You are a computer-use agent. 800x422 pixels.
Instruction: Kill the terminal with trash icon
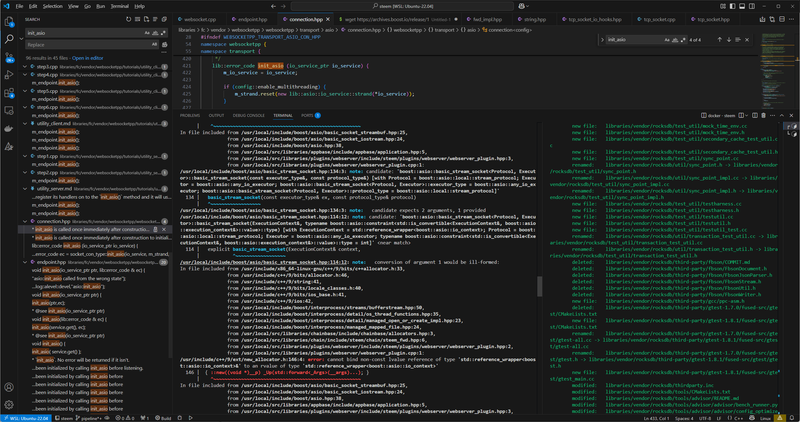pos(763,115)
